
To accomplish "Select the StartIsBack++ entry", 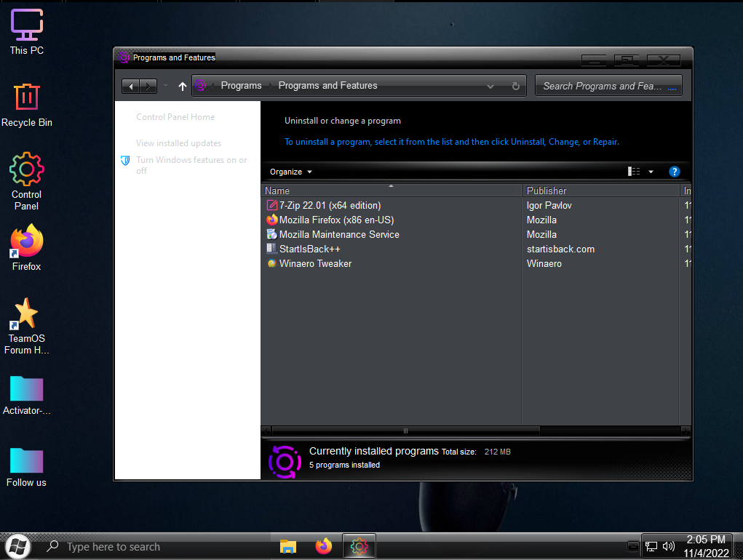I will (x=310, y=249).
